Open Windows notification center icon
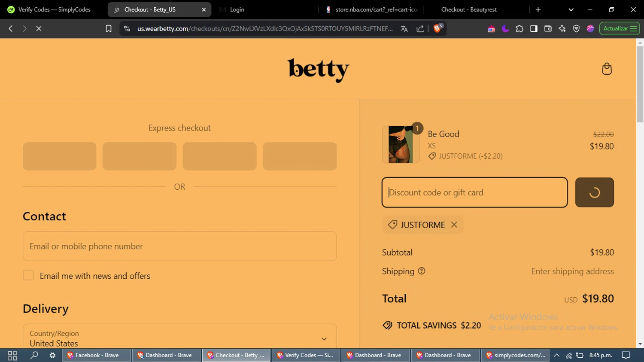Screen dimensions: 644x362 [626, 355]
